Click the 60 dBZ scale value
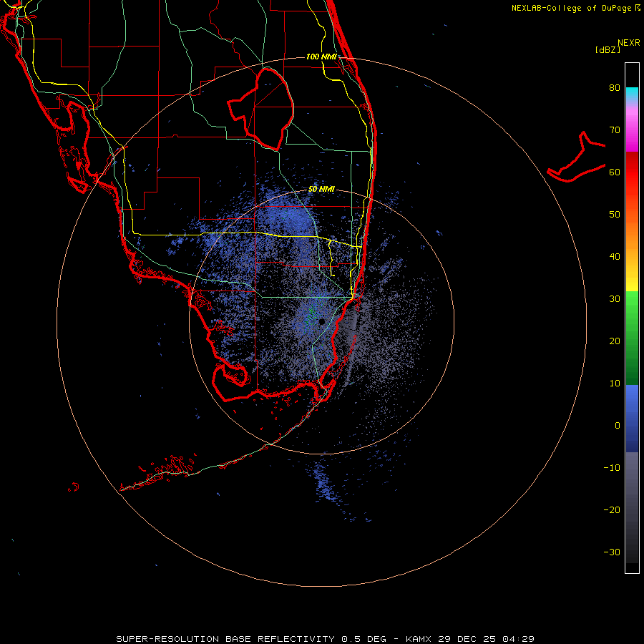644x644 pixels. pyautogui.click(x=615, y=172)
